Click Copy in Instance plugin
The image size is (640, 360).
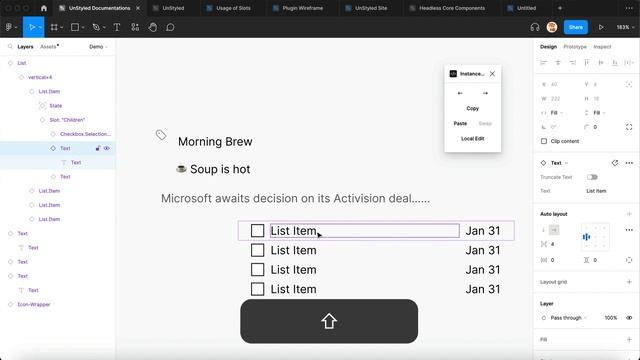[x=473, y=109]
